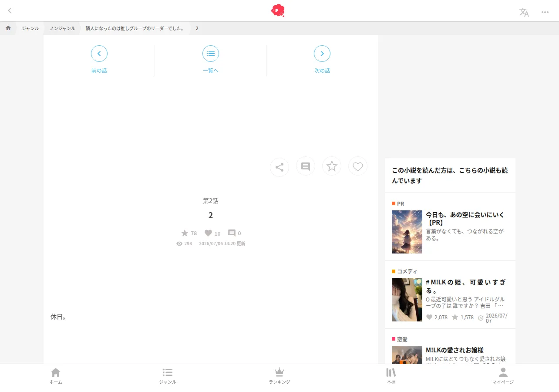Open the マイページ tab

[x=503, y=376]
